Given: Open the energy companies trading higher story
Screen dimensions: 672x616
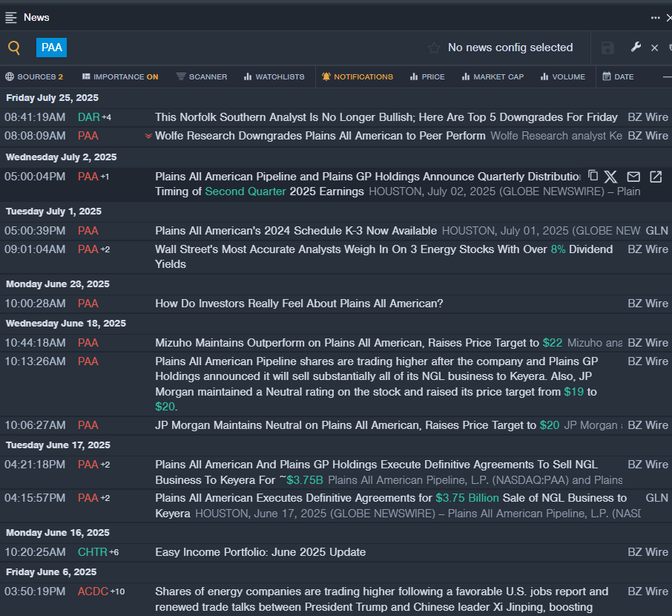Looking at the screenshot, I should tap(381, 599).
